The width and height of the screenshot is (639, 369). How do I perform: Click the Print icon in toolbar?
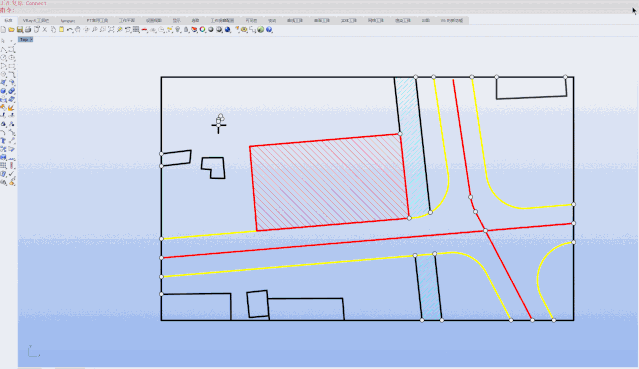(x=28, y=30)
